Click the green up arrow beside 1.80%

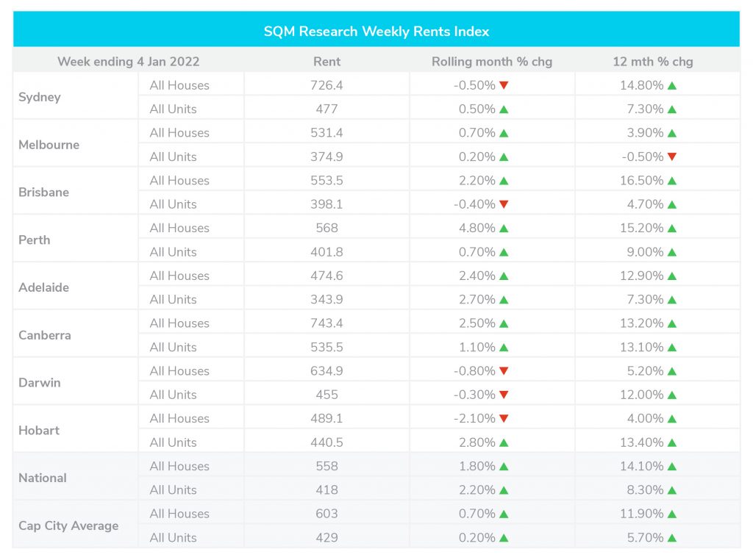504,467
